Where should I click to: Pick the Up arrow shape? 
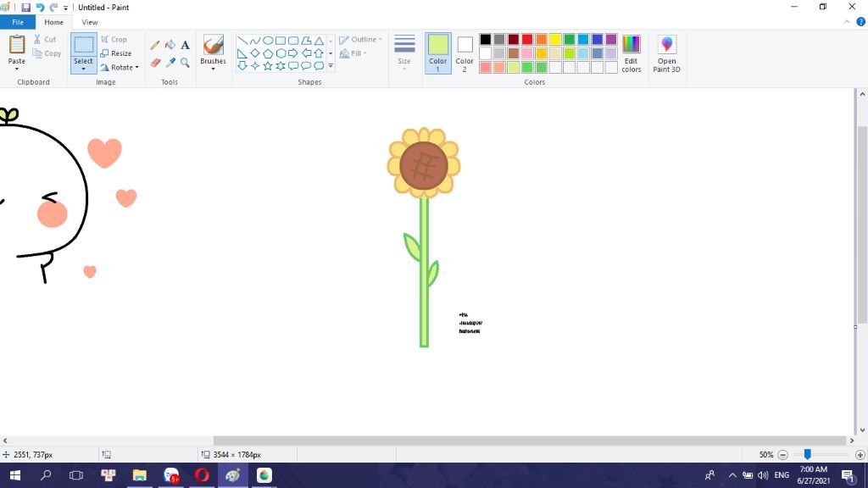click(319, 53)
